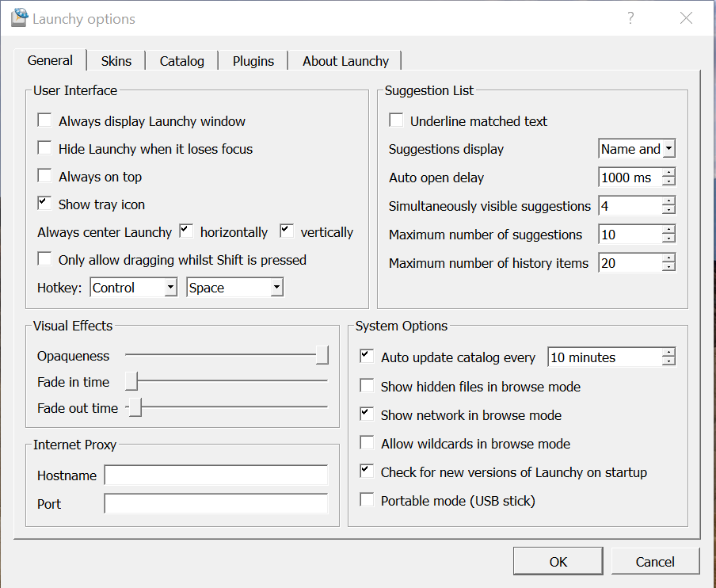Uncheck Show tray icon
The image size is (716, 588).
click(44, 204)
